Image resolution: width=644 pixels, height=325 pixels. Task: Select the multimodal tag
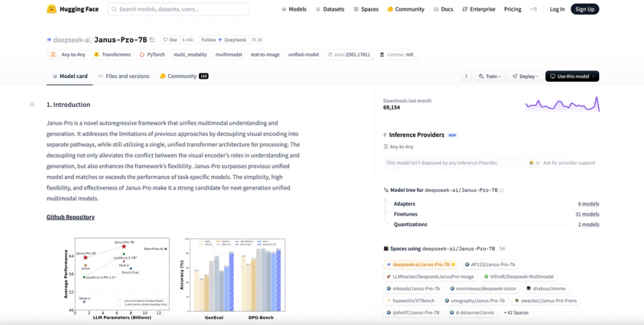click(229, 55)
